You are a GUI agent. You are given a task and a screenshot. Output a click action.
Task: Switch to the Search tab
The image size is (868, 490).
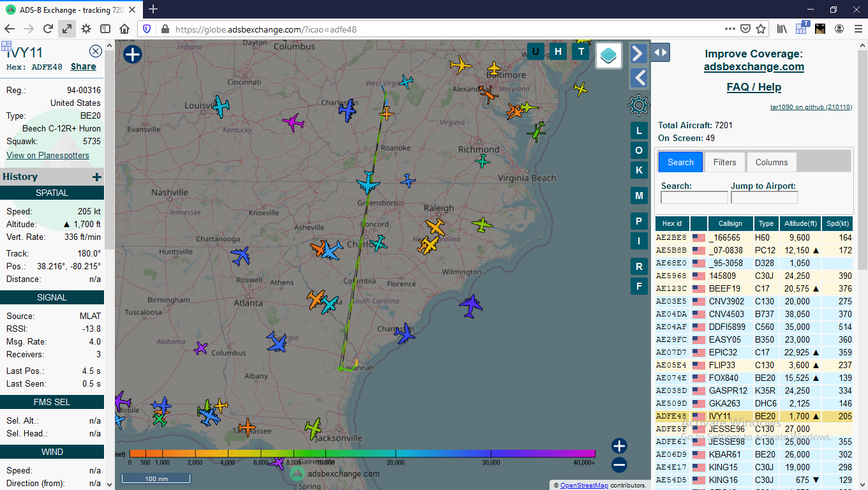(x=680, y=162)
